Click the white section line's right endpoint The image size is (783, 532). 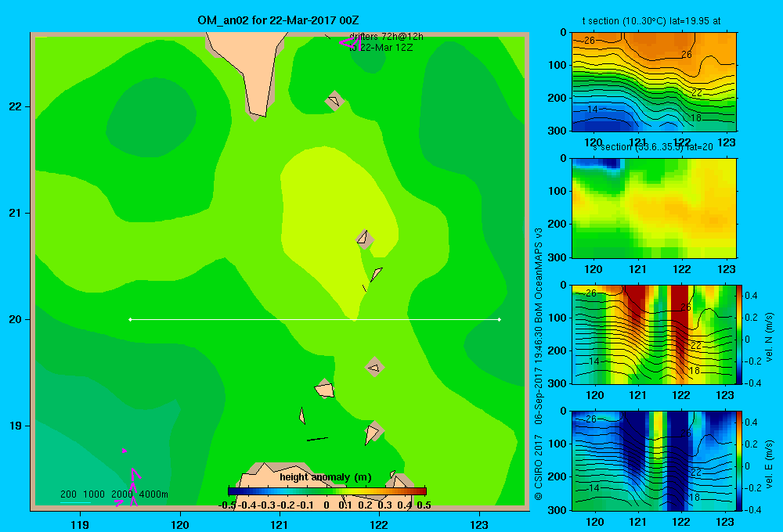point(500,319)
